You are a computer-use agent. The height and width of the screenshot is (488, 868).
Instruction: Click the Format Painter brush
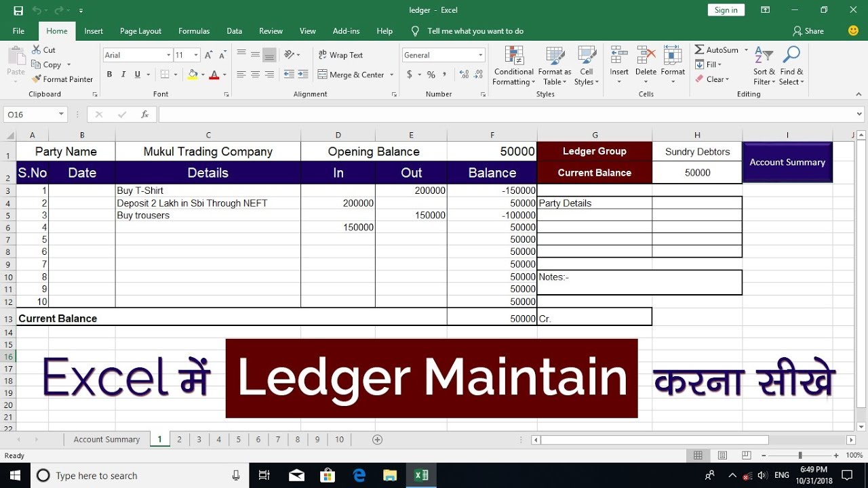(x=36, y=79)
